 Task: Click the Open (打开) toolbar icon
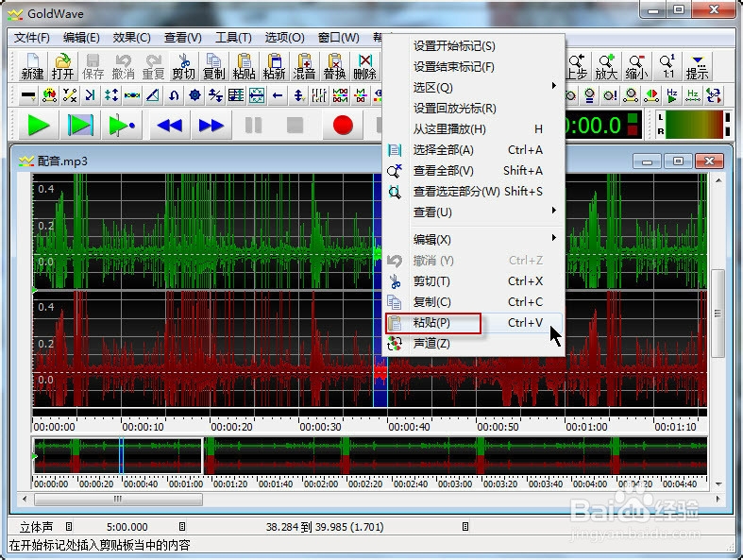coord(62,66)
